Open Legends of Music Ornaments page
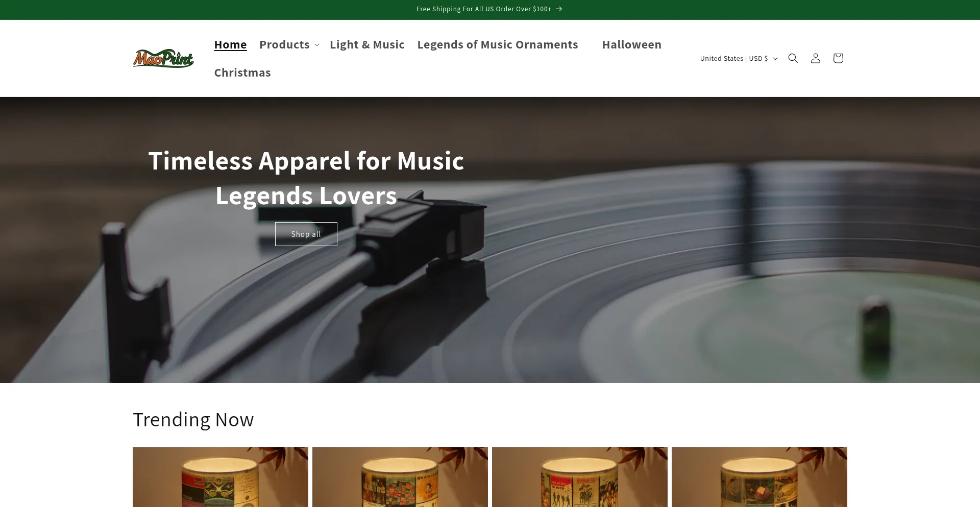 click(x=498, y=44)
